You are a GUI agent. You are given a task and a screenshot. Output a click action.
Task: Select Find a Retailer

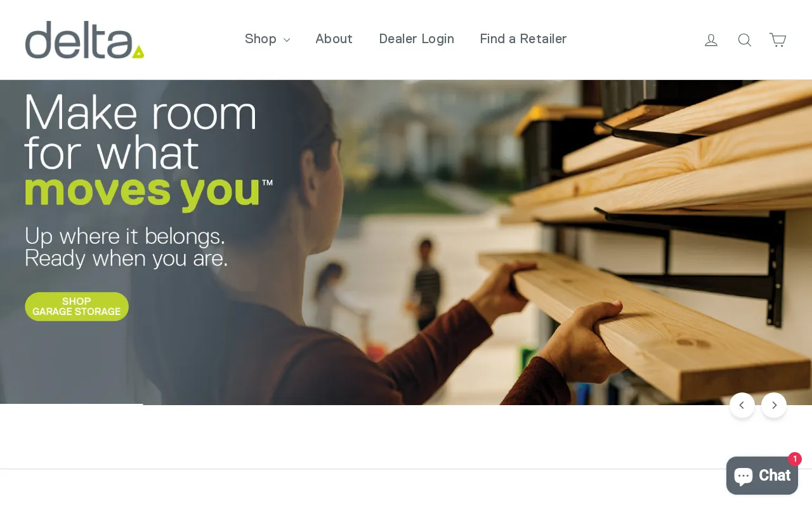point(523,39)
